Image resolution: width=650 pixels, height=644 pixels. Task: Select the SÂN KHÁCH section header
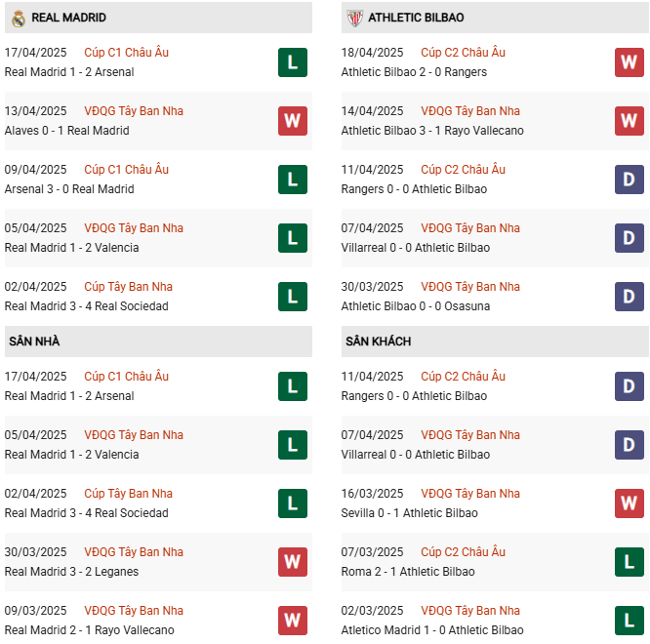point(378,342)
